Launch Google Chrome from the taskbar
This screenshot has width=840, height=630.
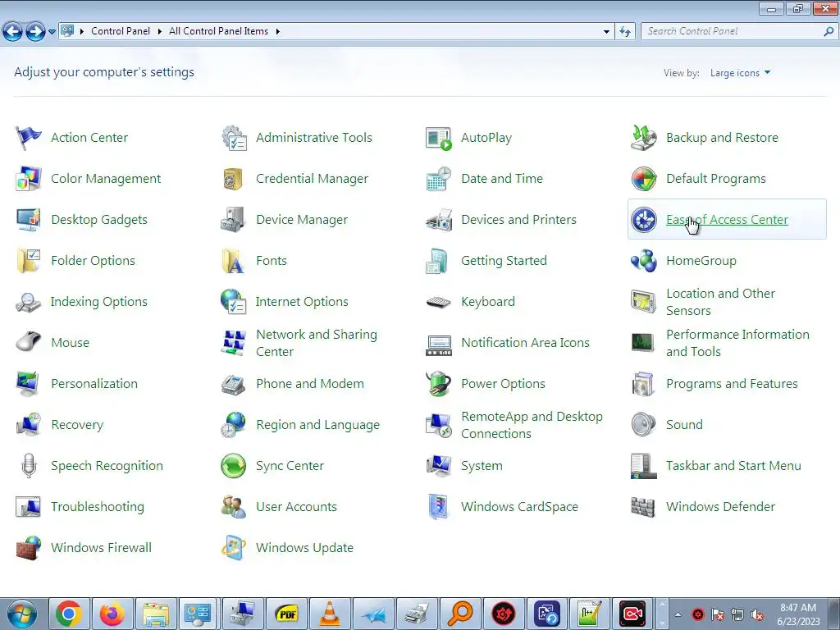[x=69, y=614]
